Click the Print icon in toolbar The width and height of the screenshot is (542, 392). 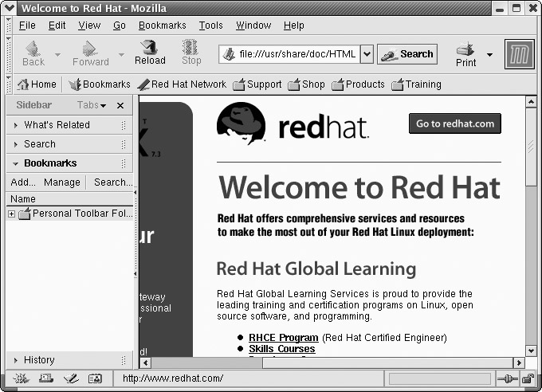[x=466, y=54]
